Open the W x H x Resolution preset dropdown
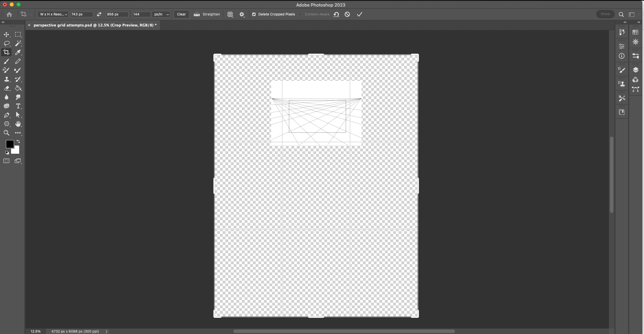Viewport: 644px width, 334px height. click(53, 14)
